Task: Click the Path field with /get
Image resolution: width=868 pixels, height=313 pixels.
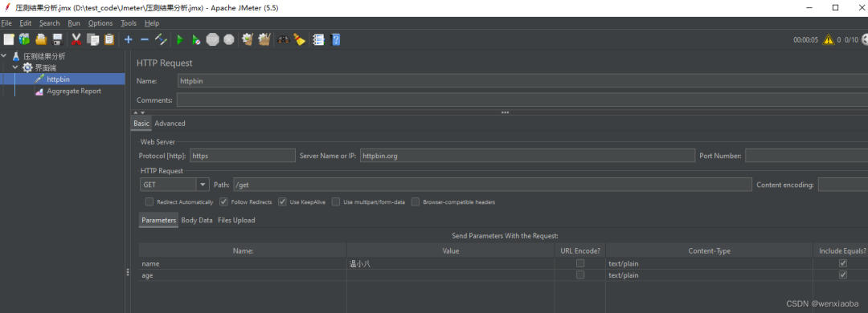Action: 492,185
